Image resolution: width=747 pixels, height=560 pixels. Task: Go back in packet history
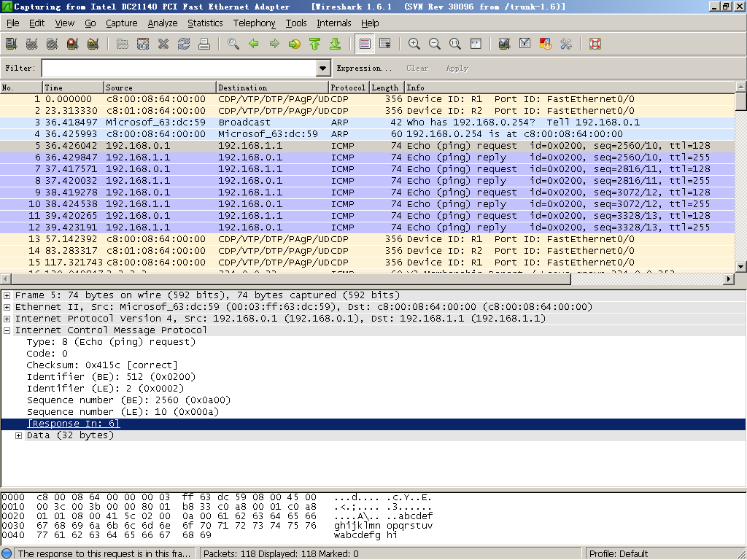point(253,44)
